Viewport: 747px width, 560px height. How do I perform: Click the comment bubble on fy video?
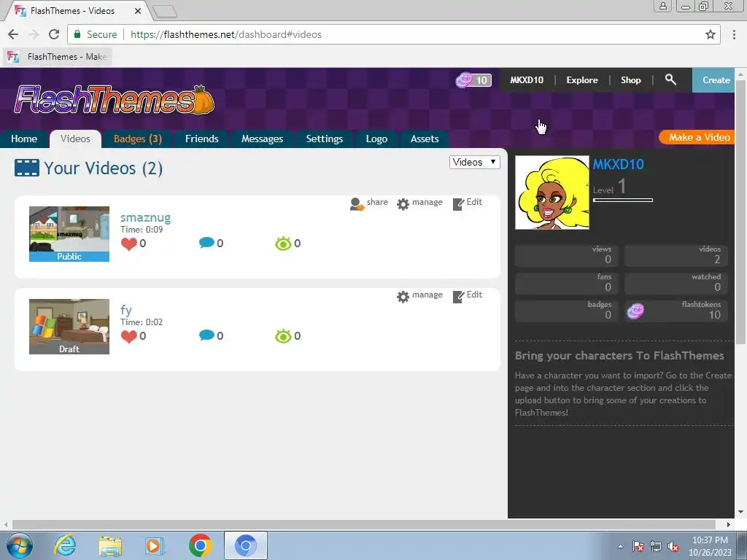[206, 335]
